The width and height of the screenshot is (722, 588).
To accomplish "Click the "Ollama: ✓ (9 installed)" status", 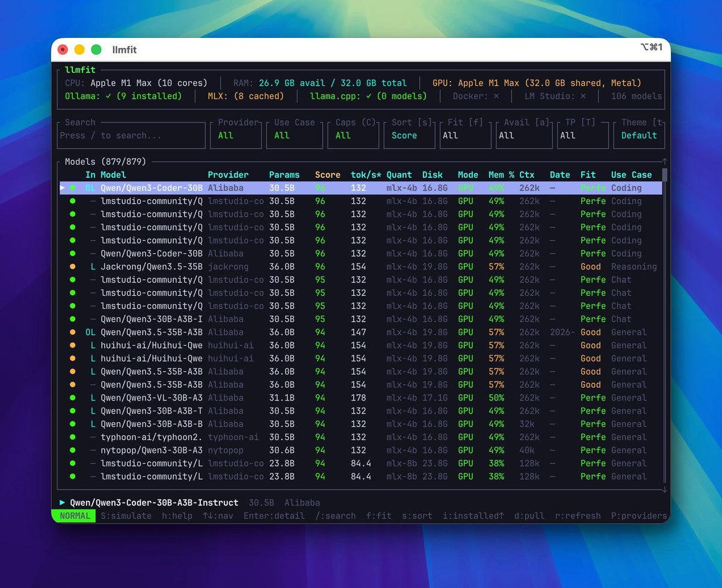I will tap(123, 96).
